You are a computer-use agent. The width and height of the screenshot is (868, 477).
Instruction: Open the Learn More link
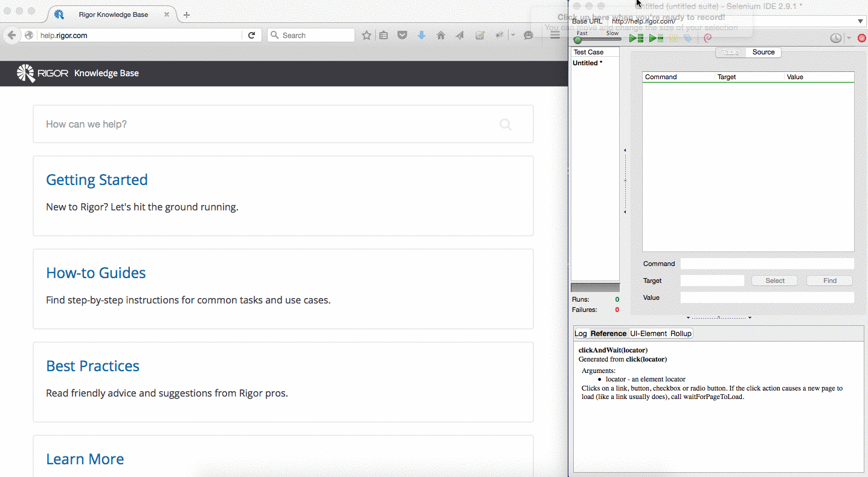(x=85, y=459)
